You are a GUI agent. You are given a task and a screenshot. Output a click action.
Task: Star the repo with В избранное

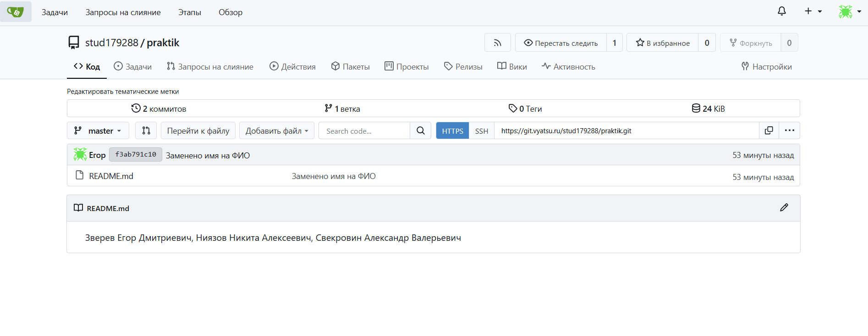(663, 43)
